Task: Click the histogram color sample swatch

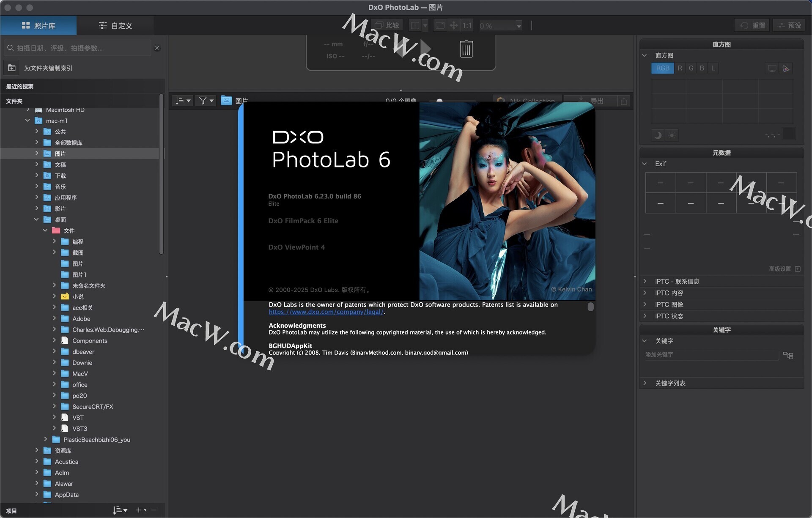Action: (x=789, y=134)
